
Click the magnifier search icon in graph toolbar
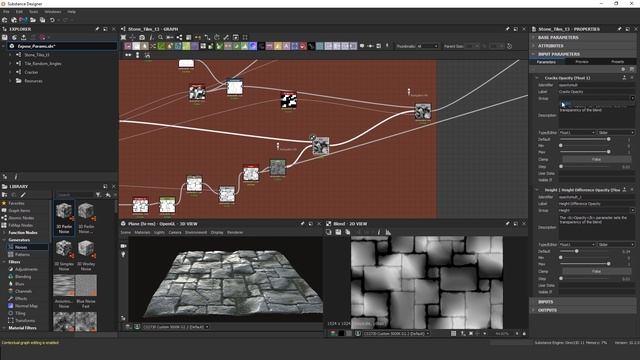(160, 38)
